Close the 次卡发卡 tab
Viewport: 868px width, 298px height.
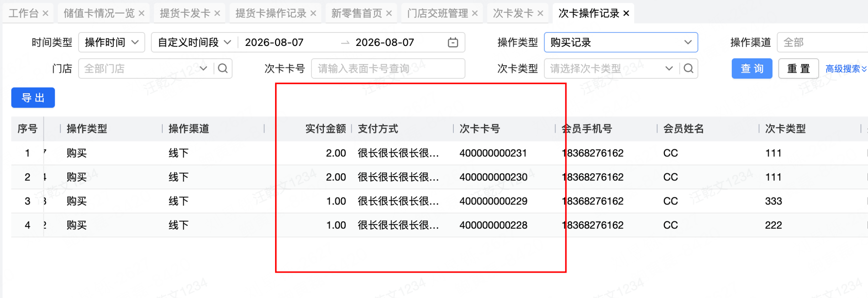coord(540,14)
